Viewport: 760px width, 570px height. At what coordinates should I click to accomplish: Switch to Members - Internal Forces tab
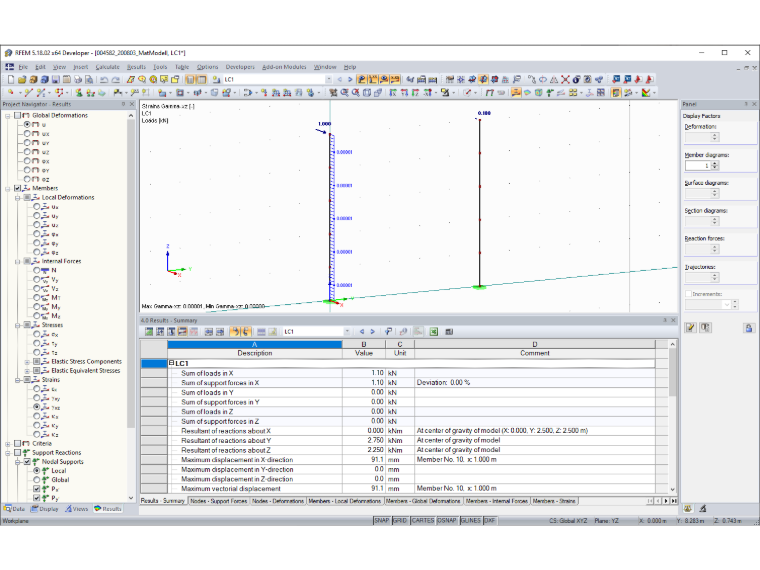click(x=496, y=501)
